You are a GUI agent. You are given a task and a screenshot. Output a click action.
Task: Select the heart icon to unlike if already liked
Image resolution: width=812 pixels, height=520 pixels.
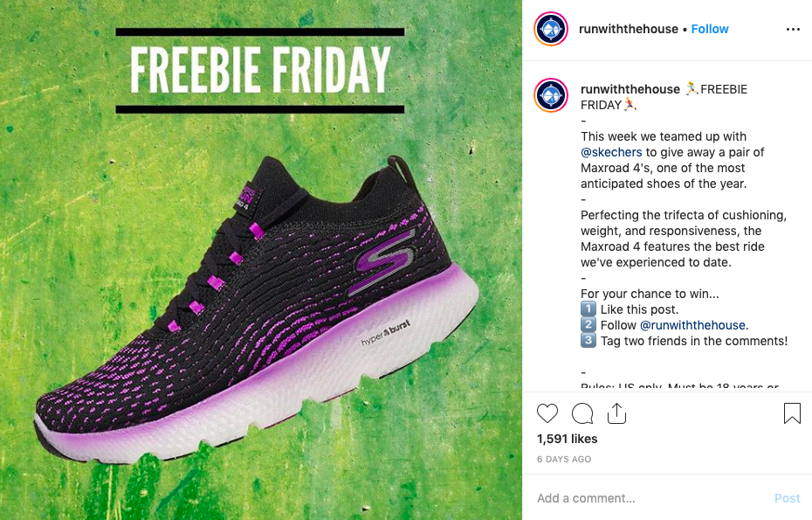[x=547, y=413]
